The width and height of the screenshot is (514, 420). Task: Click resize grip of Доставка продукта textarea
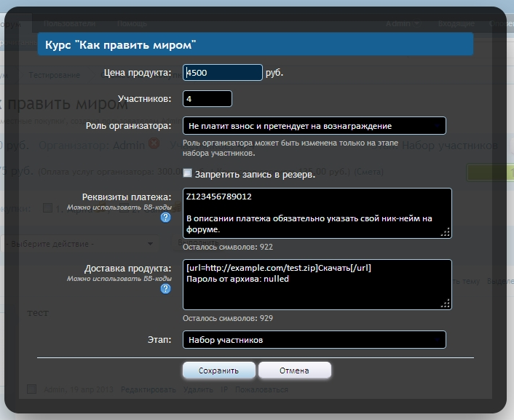(446, 304)
